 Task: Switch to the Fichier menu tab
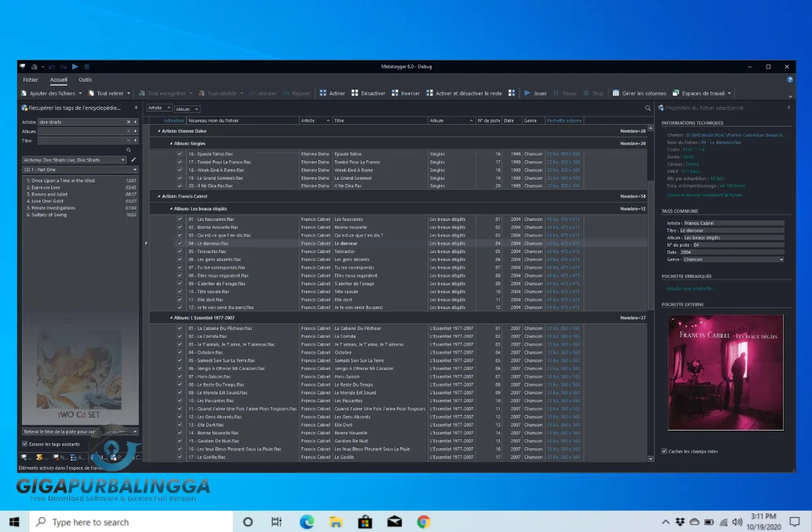(x=31, y=79)
